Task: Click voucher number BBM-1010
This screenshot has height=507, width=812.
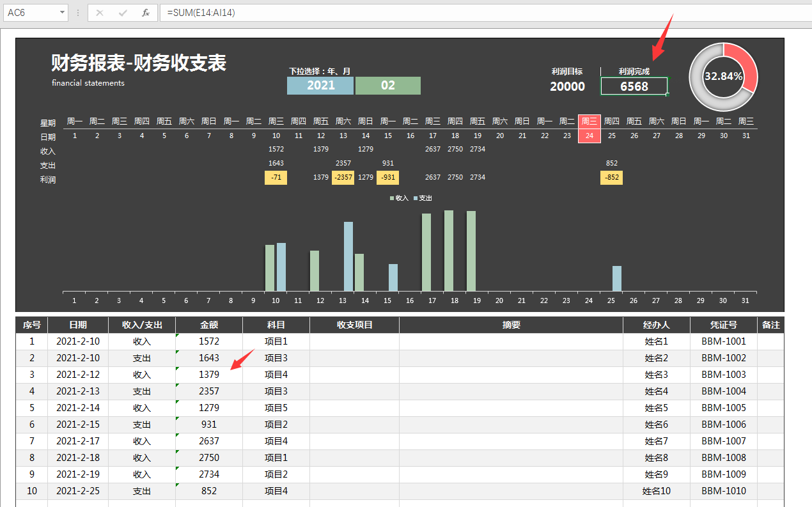Action: point(724,491)
